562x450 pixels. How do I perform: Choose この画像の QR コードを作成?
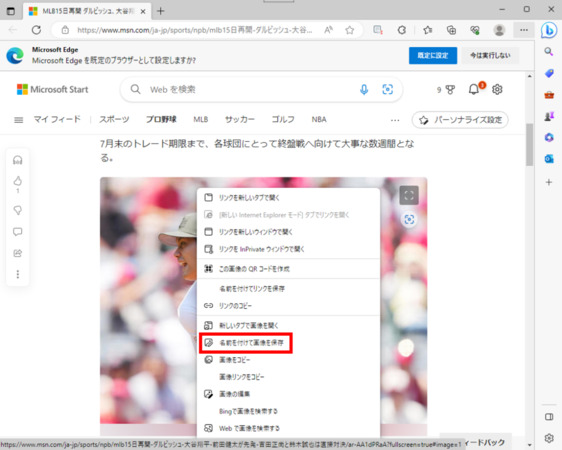(x=288, y=269)
